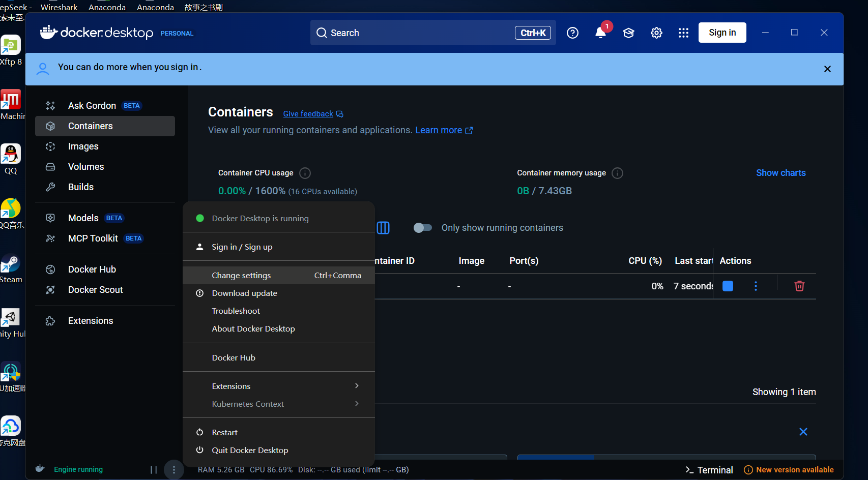This screenshot has width=868, height=480.
Task: Select Quit Docker Desktop
Action: pos(279,450)
